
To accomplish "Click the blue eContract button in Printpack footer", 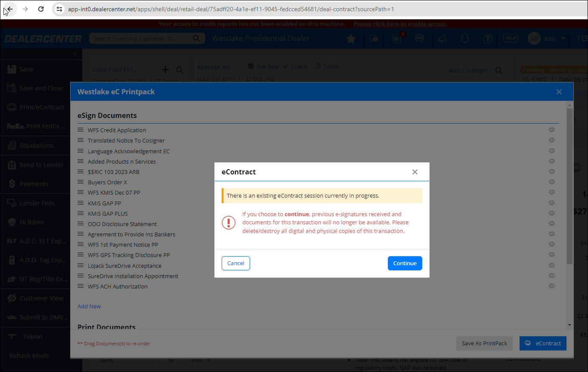I will tap(543, 343).
